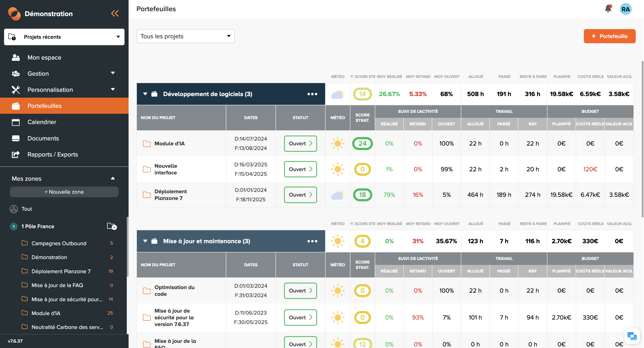This screenshot has width=644, height=348.
Task: Collapse the Mise à jour et maintenance portfolio
Action: pyautogui.click(x=145, y=241)
